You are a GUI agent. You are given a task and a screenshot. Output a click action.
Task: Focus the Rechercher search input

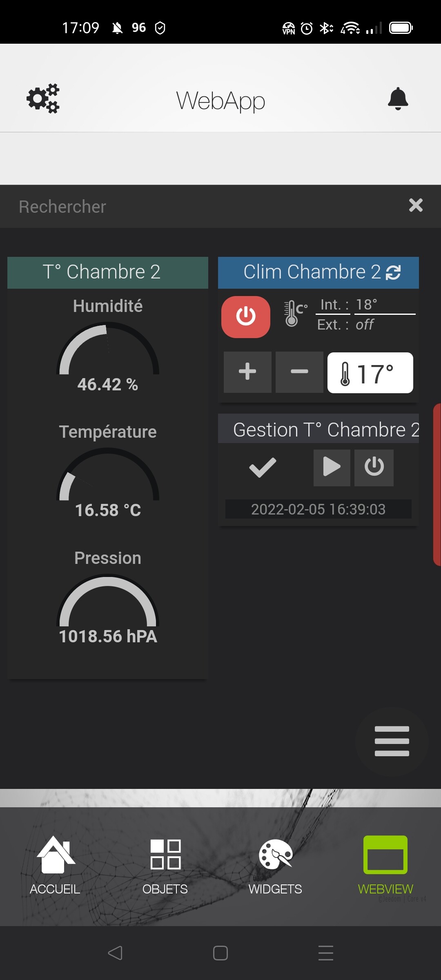(x=204, y=207)
